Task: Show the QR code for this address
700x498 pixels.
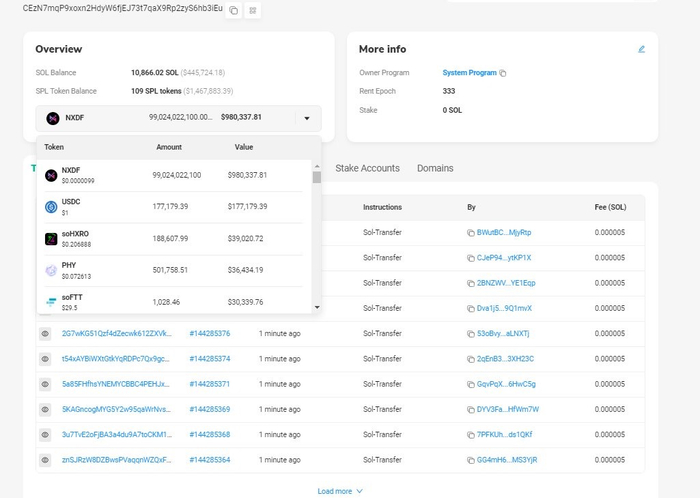Action: (x=252, y=10)
